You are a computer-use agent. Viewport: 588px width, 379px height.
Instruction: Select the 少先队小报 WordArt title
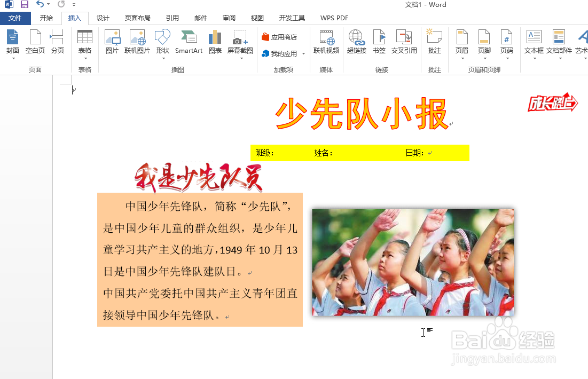tap(362, 114)
